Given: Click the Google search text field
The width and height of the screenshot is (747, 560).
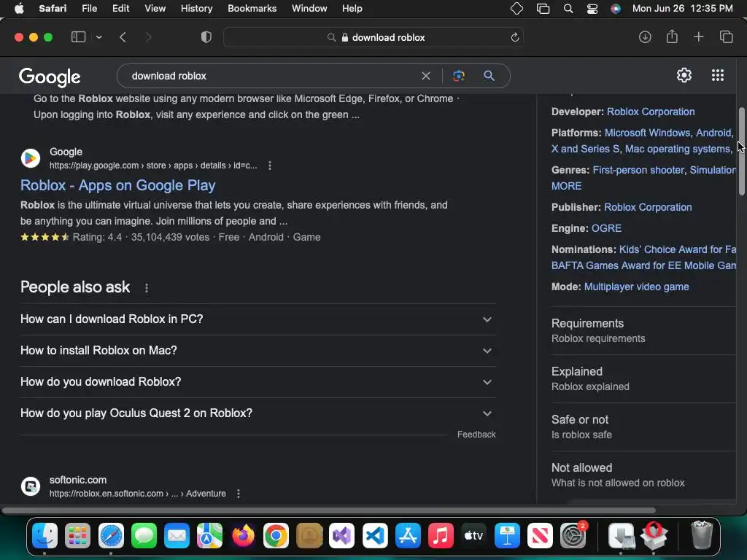Looking at the screenshot, I should (x=271, y=76).
